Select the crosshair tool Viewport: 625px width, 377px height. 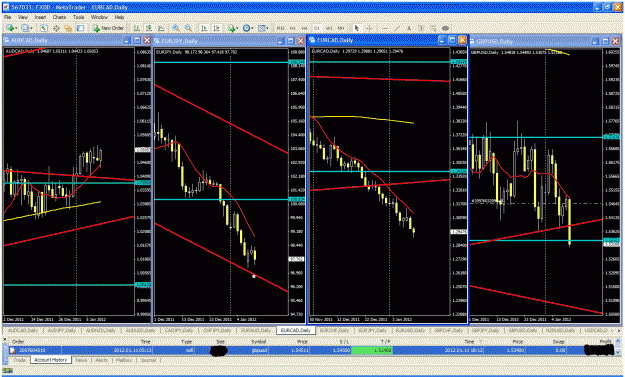(369, 28)
